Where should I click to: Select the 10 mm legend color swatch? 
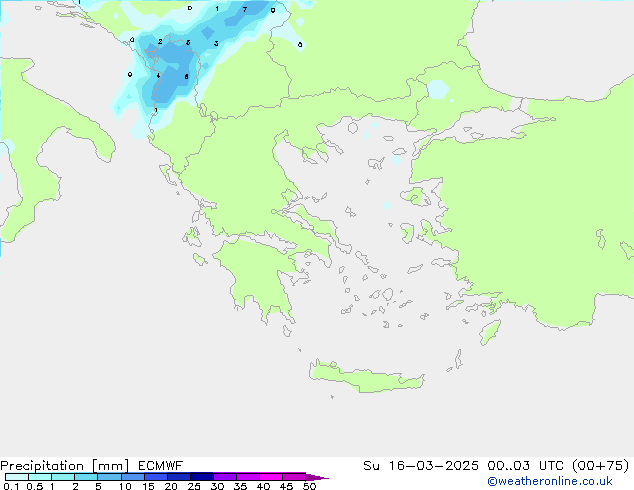[x=132, y=477]
